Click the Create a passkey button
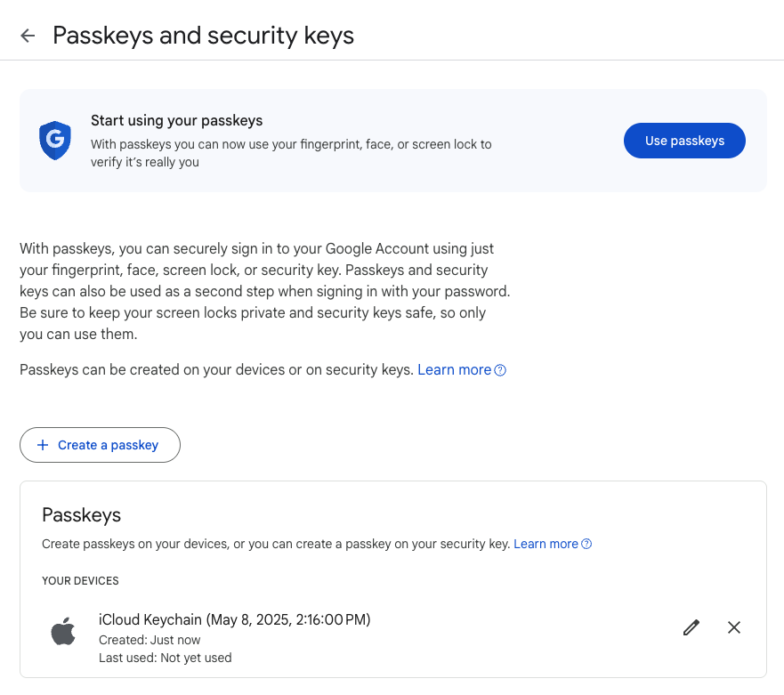This screenshot has height=695, width=784. pyautogui.click(x=100, y=445)
